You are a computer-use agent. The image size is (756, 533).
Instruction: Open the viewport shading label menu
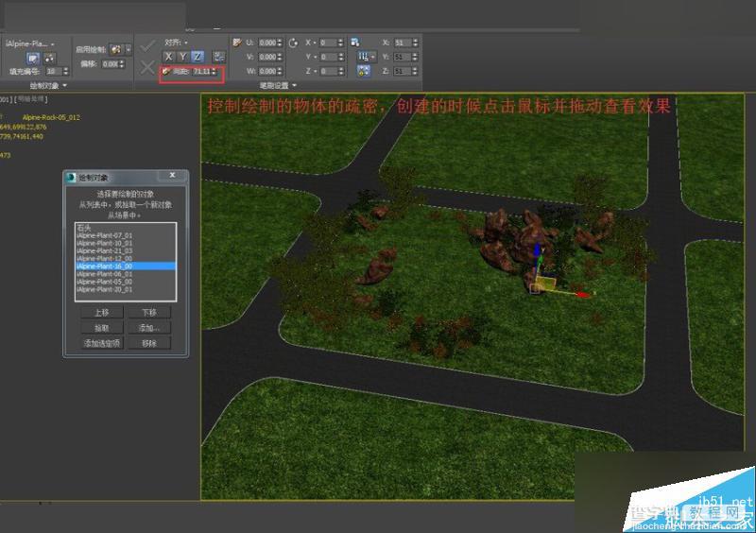[32, 99]
